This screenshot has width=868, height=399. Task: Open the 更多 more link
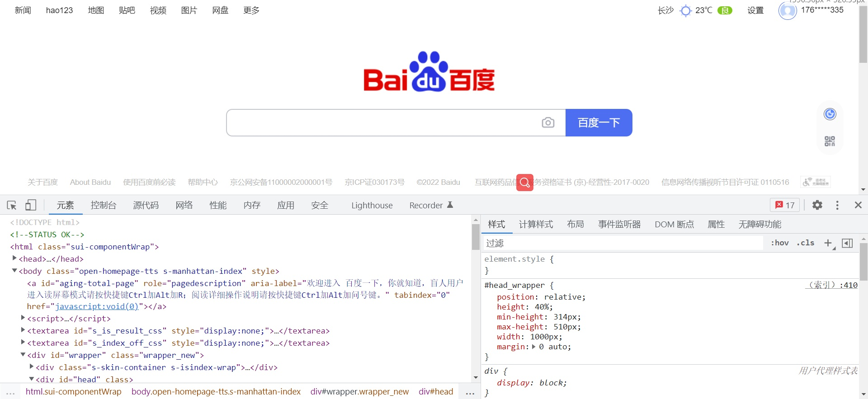[251, 10]
